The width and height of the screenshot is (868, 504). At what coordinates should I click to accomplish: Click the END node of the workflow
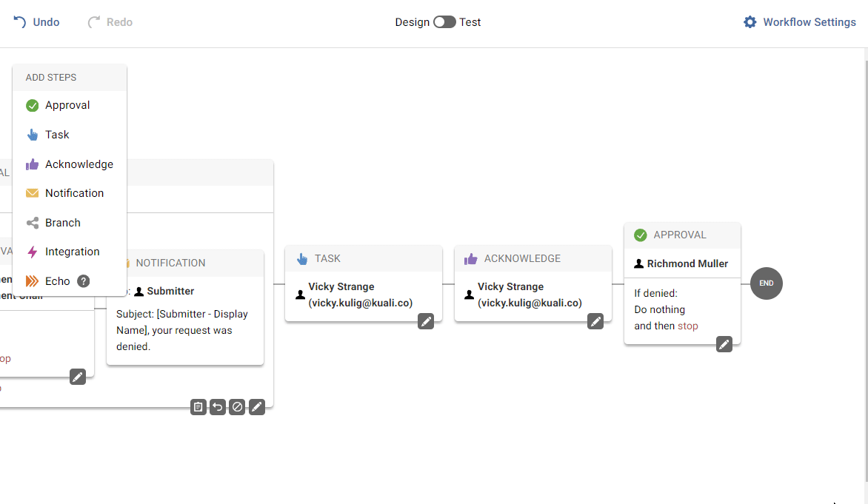coord(767,283)
